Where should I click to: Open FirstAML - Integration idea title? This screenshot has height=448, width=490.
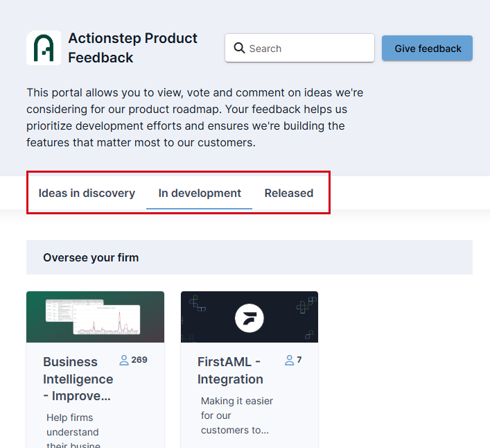[230, 370]
